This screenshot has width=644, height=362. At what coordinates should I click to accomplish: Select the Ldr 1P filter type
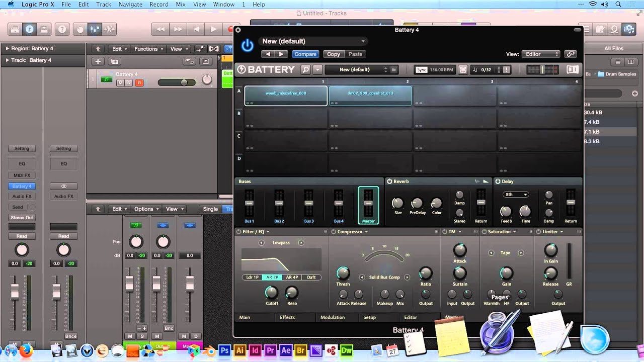(x=252, y=277)
